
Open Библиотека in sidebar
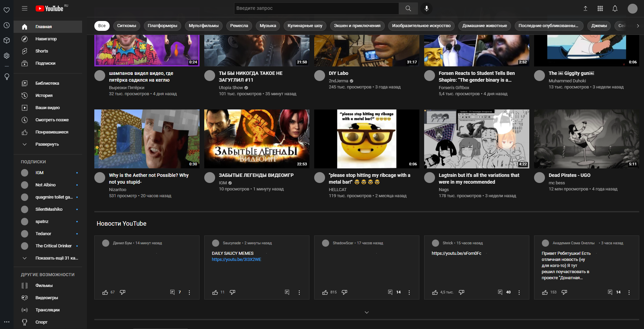click(48, 83)
